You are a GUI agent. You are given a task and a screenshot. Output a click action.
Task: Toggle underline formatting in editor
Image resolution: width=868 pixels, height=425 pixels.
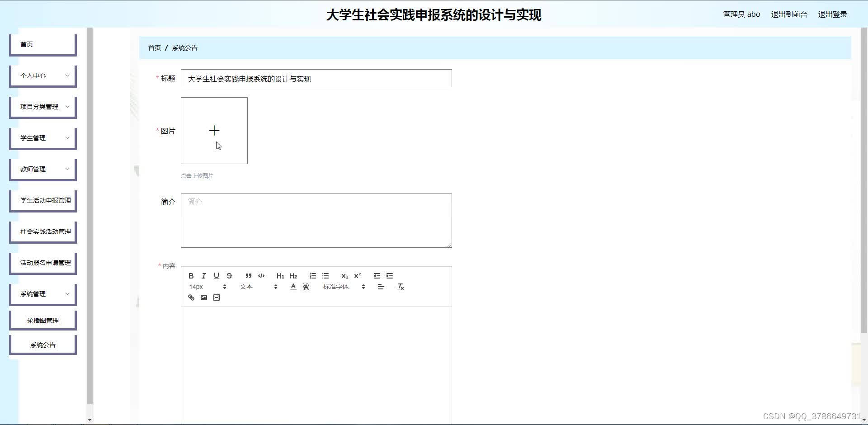217,276
